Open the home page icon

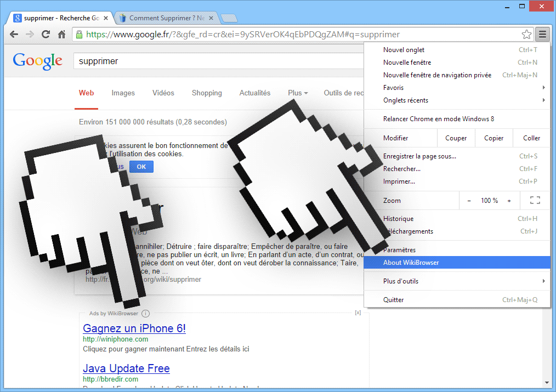pos(62,35)
